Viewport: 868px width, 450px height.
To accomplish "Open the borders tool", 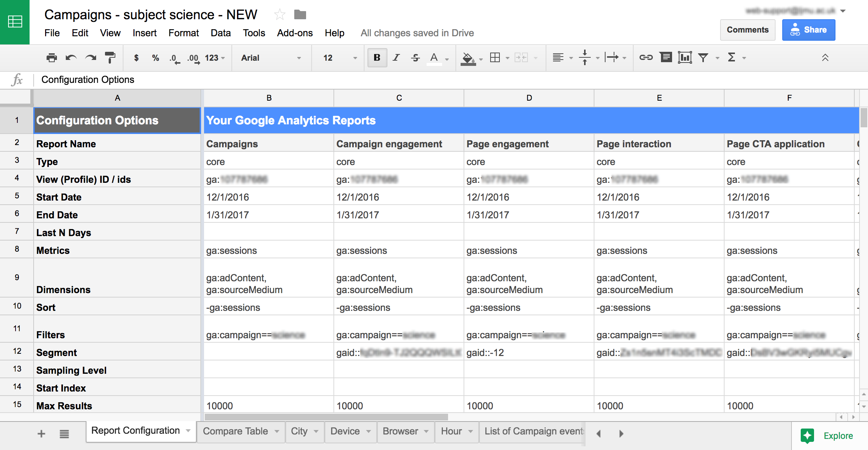I will pyautogui.click(x=495, y=57).
